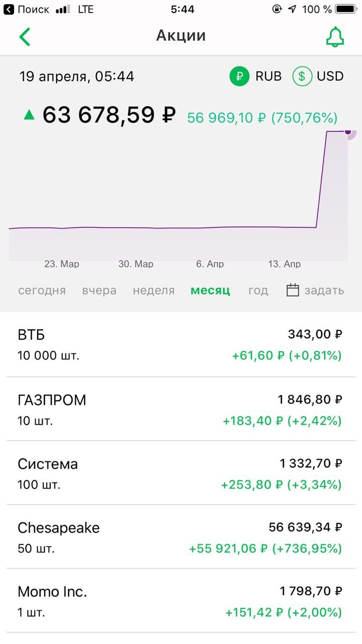Tap the green back arrow
This screenshot has width=362, height=644.
point(25,37)
